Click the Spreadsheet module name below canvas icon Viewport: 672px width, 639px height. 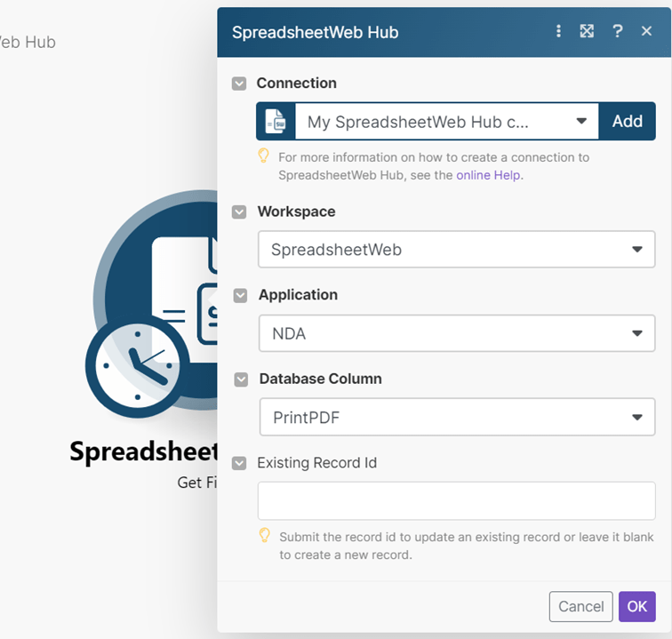point(144,451)
